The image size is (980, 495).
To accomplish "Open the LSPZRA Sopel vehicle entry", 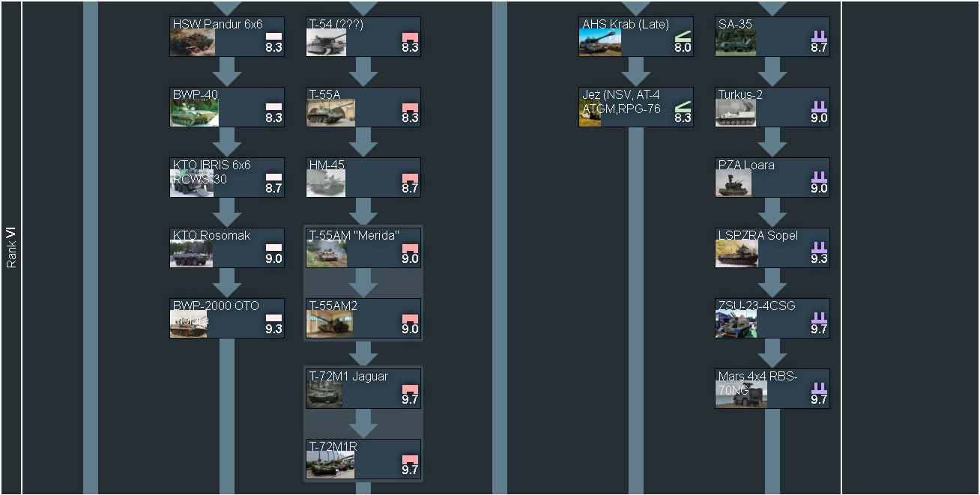I will point(772,248).
